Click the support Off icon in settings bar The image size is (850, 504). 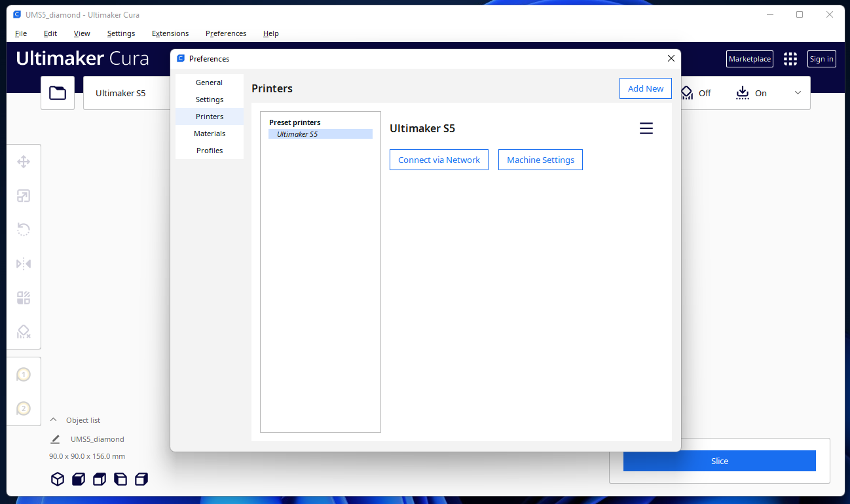pos(687,93)
